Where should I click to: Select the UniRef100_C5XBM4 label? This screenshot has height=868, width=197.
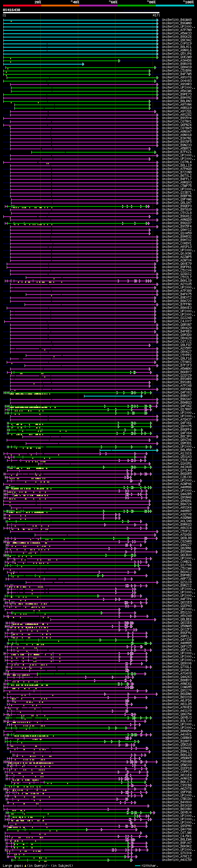(177, 71)
